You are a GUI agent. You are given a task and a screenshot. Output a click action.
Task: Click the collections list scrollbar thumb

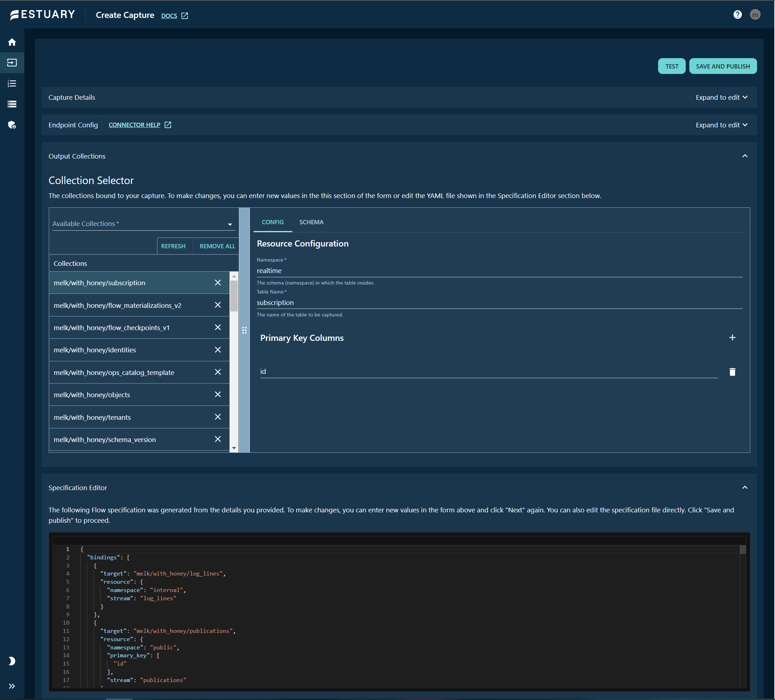click(234, 296)
